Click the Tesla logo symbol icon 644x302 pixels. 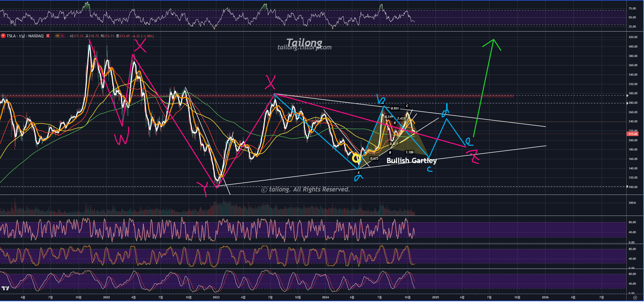[x=3, y=36]
